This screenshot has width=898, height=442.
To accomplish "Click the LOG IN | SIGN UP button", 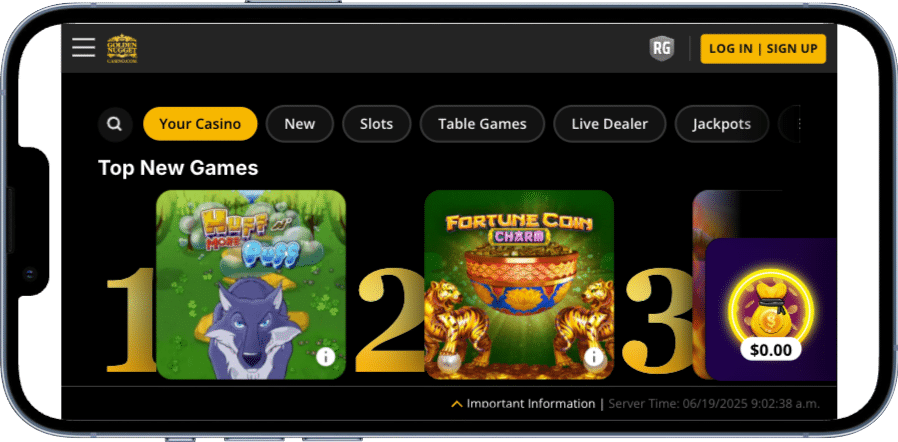I will click(763, 49).
